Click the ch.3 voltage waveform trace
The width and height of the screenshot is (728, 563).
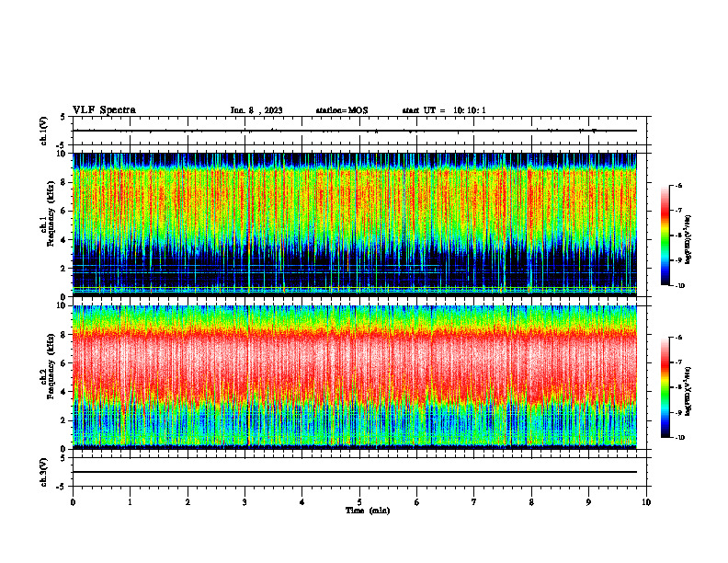pyautogui.click(x=355, y=472)
